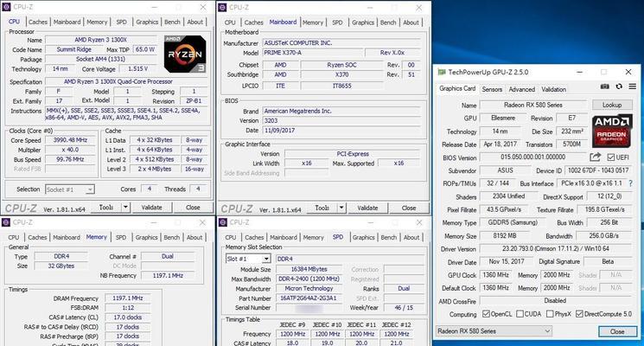
Task: Click the Part Number value '16ATF2G64AZ-2G3A1'
Action: tap(309, 298)
